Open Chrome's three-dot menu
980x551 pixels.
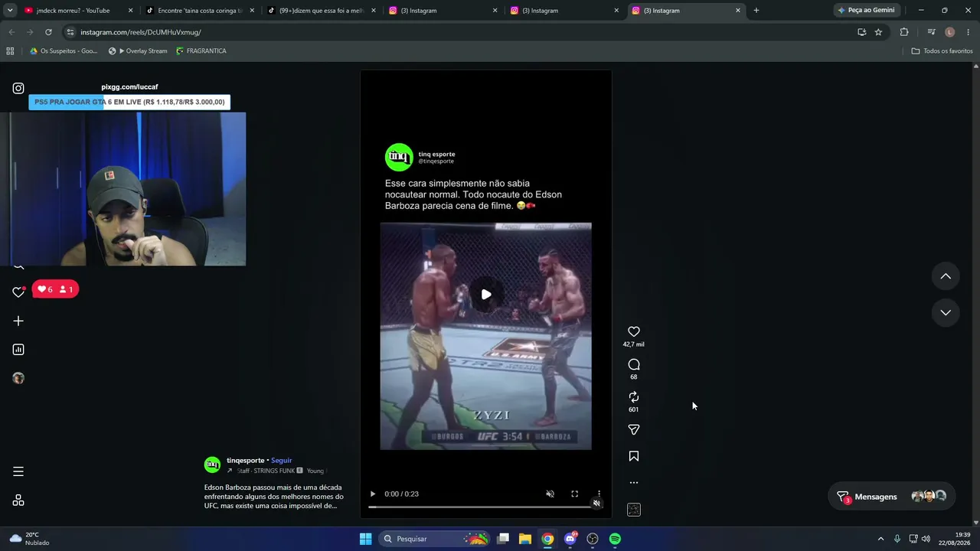pos(969,32)
